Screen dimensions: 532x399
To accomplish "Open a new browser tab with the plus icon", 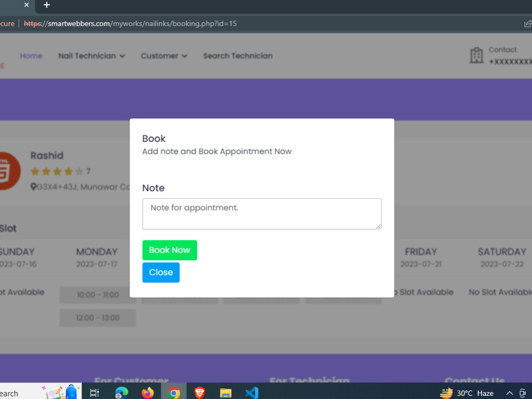I will (47, 5).
